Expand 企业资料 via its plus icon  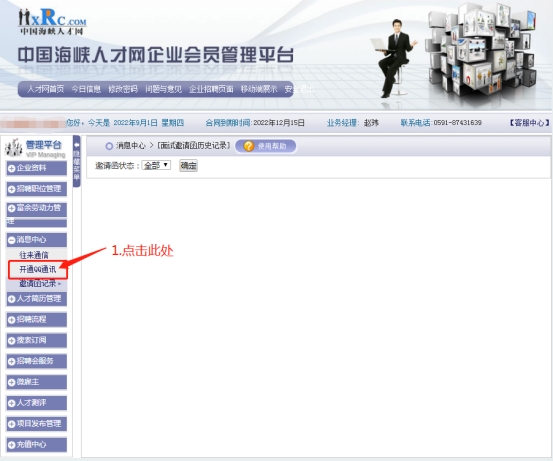click(11, 168)
